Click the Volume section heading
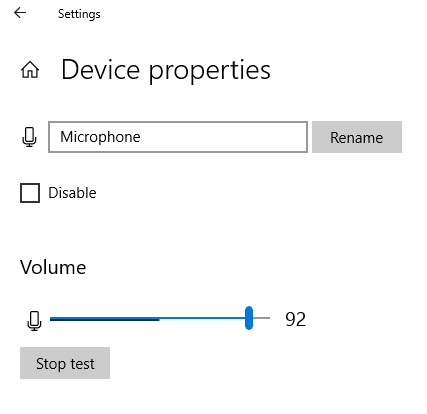 click(x=53, y=267)
